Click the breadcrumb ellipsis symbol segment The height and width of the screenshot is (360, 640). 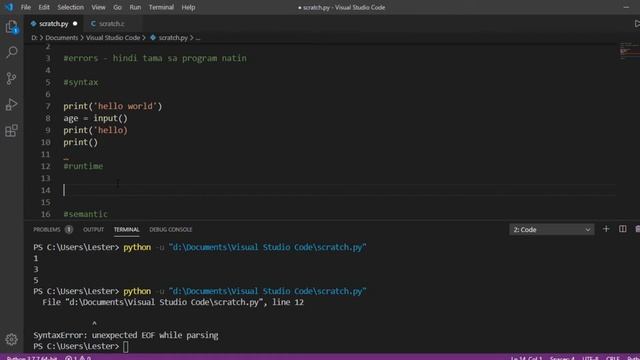(198, 38)
